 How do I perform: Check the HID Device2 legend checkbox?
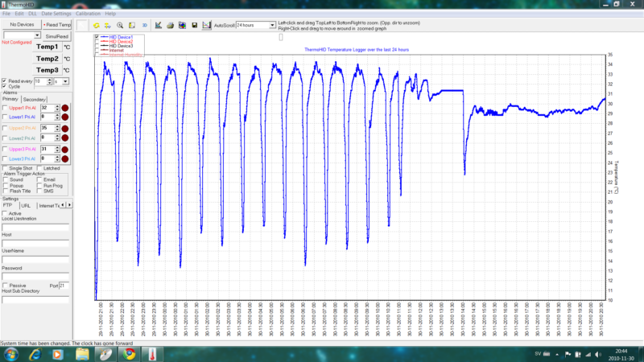(97, 41)
